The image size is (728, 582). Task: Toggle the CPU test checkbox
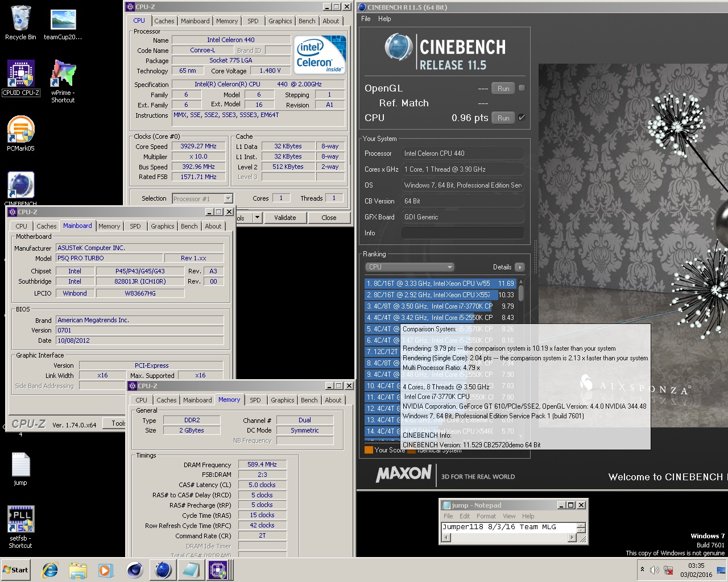point(522,118)
